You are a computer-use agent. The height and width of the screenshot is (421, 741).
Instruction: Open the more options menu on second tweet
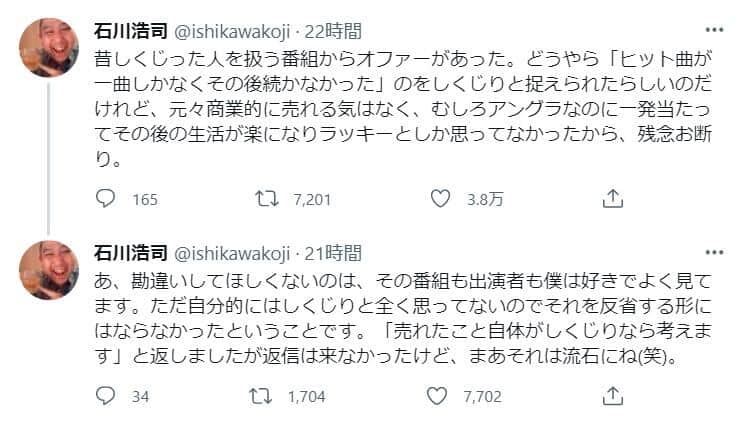point(713,252)
